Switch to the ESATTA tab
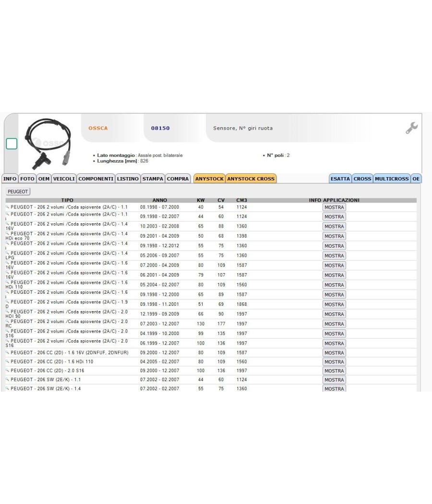This screenshot has width=432, height=504. pos(340,179)
